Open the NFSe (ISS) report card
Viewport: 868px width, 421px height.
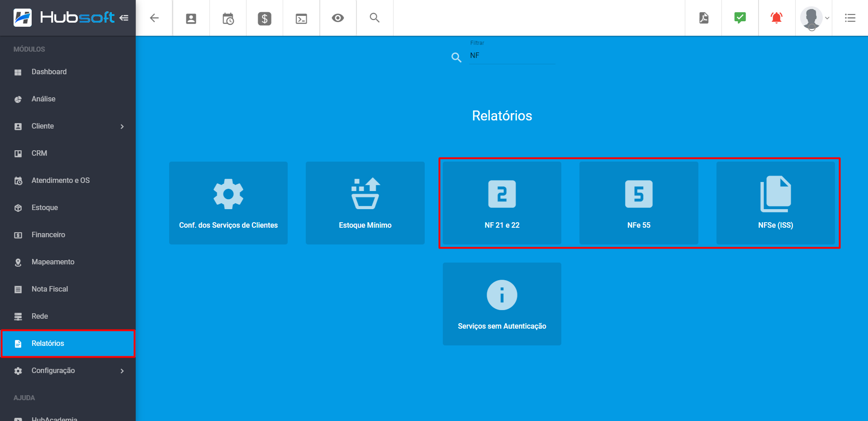776,203
